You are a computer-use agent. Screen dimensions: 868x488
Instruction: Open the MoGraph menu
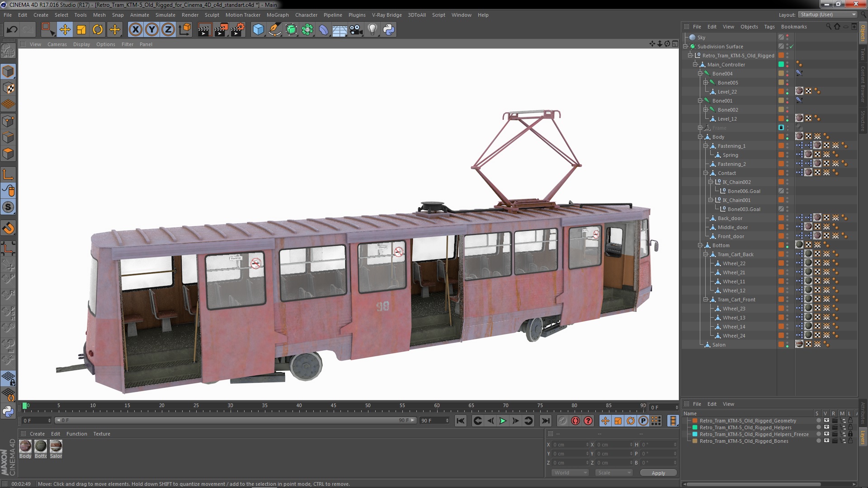[x=278, y=15]
